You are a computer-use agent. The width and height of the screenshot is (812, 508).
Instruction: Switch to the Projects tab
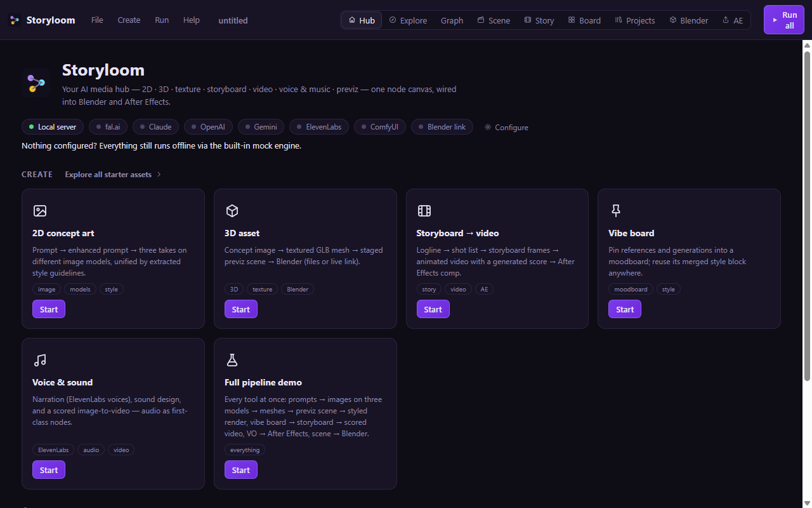point(635,20)
